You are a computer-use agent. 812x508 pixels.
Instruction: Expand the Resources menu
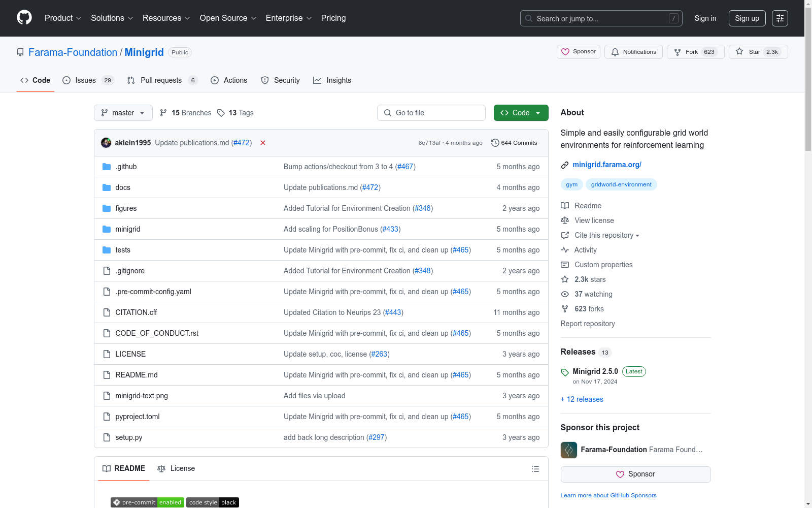point(166,18)
